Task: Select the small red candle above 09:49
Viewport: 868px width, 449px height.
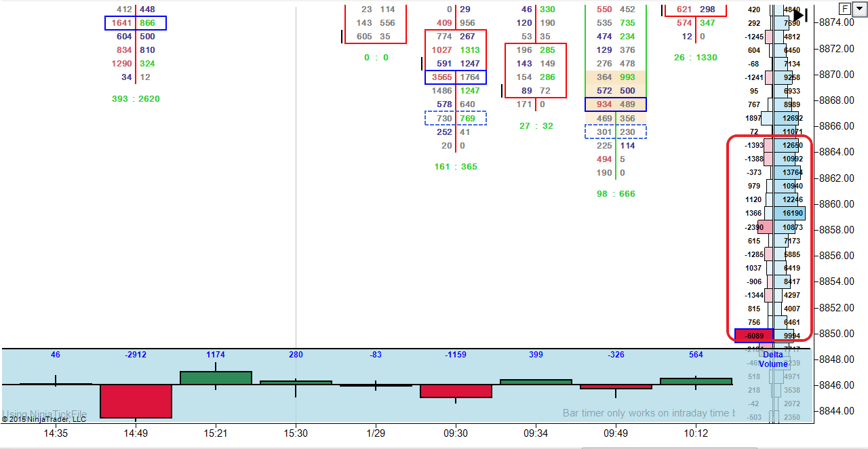Action: (616, 387)
